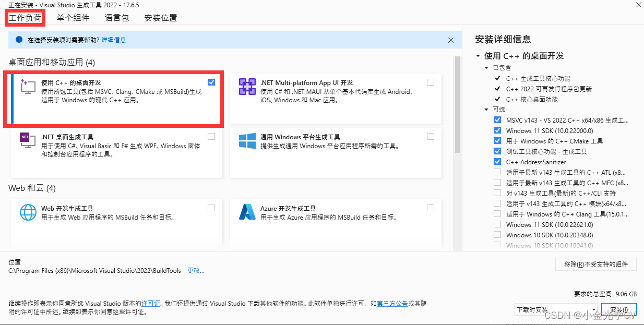Click the install path C:\Program Files (x86) text

coord(95,271)
